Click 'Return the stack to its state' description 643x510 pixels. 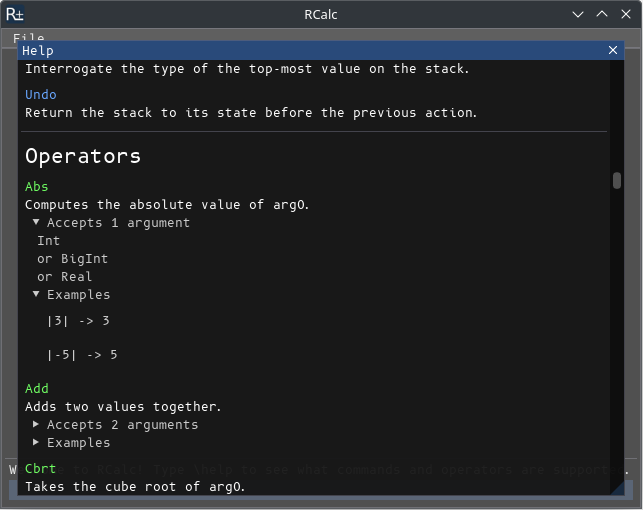[x=251, y=113]
